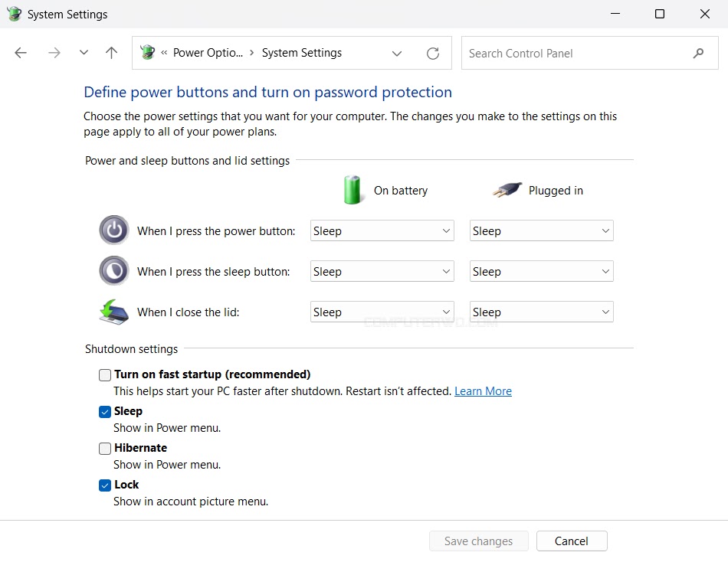The height and width of the screenshot is (562, 728).
Task: Maximize the System Settings window
Action: [x=659, y=14]
